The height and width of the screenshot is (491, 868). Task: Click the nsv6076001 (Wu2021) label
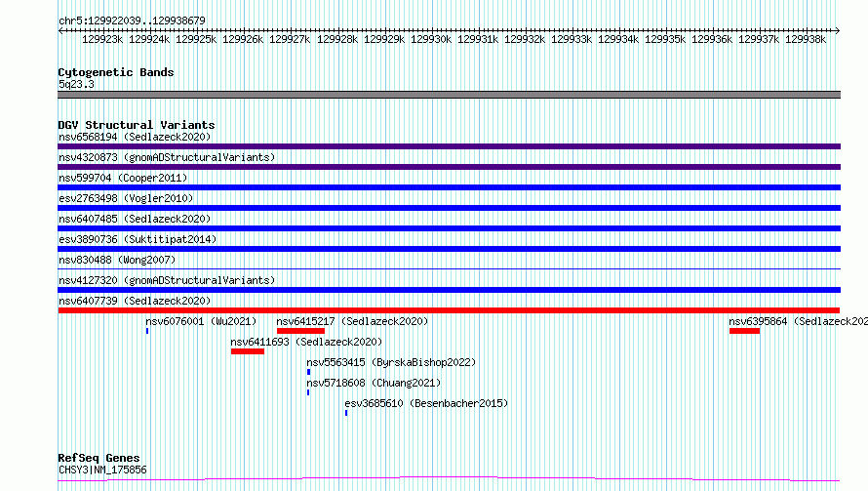pyautogui.click(x=201, y=321)
